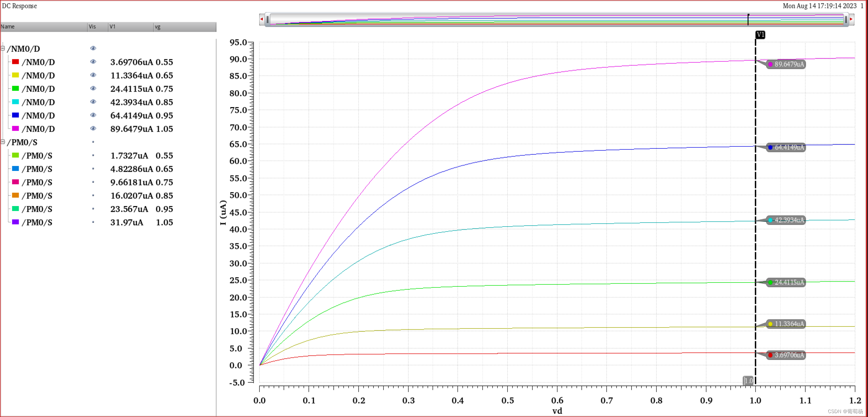
Task: Show the /PM0/S 1.05 purple trace
Action: click(93, 222)
